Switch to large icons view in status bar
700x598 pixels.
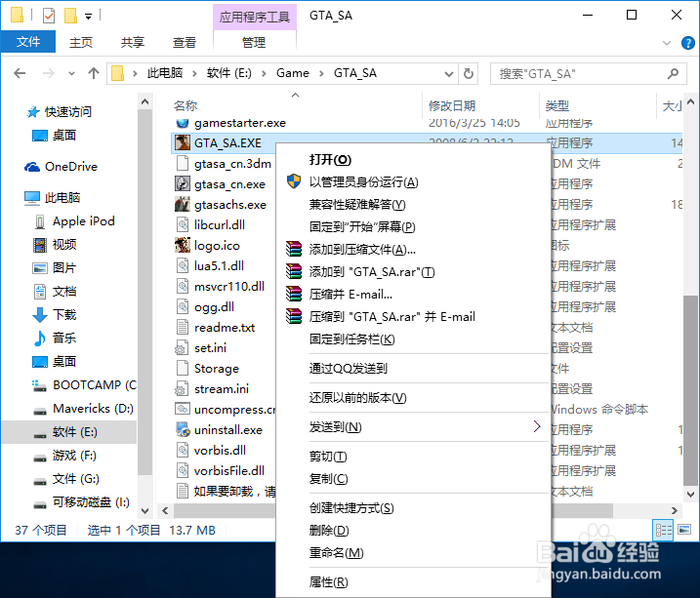coord(684,530)
